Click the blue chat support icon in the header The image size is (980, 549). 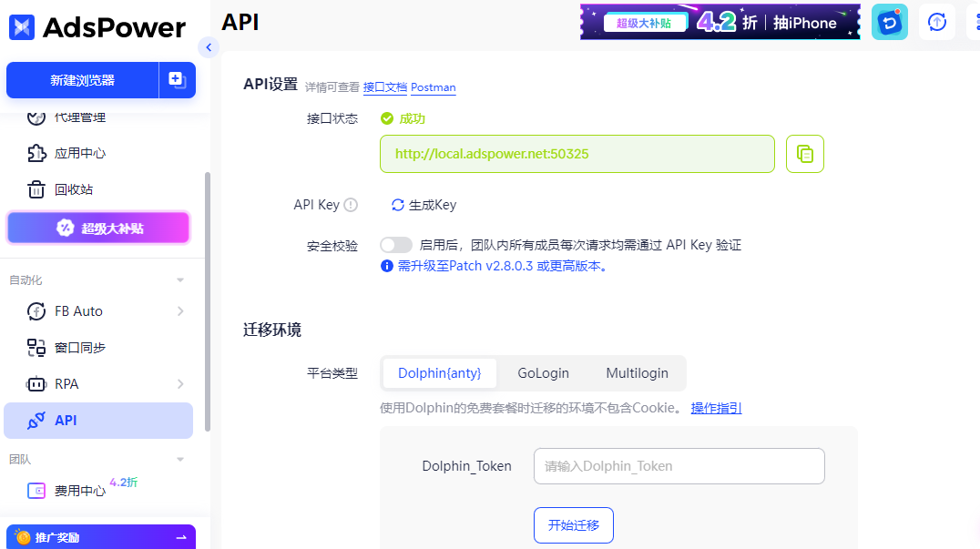889,23
